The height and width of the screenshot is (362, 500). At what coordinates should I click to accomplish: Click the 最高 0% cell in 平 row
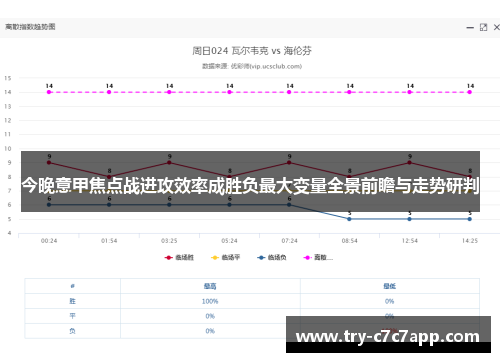pos(210,316)
